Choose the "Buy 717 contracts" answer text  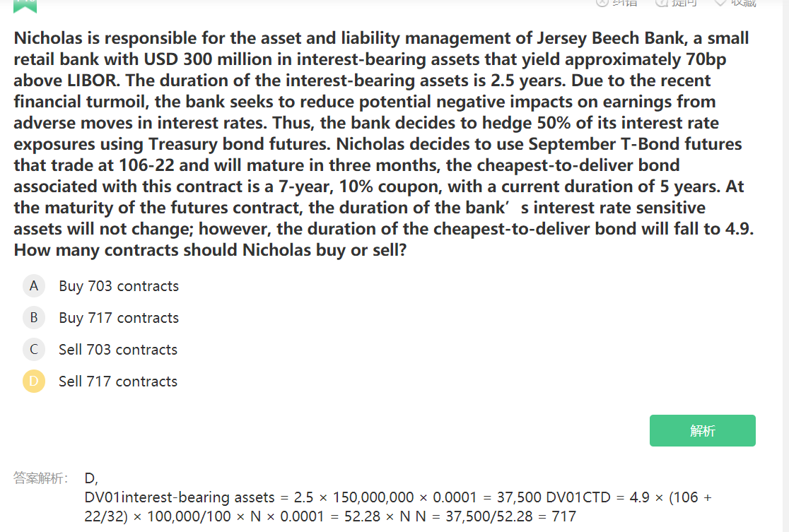[119, 318]
